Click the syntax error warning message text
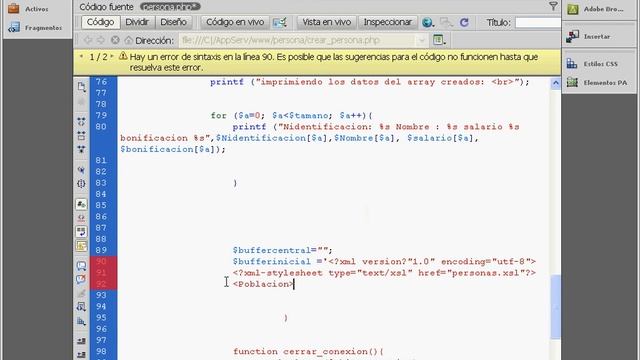Viewport: 640px width, 360px height. pyautogui.click(x=333, y=62)
